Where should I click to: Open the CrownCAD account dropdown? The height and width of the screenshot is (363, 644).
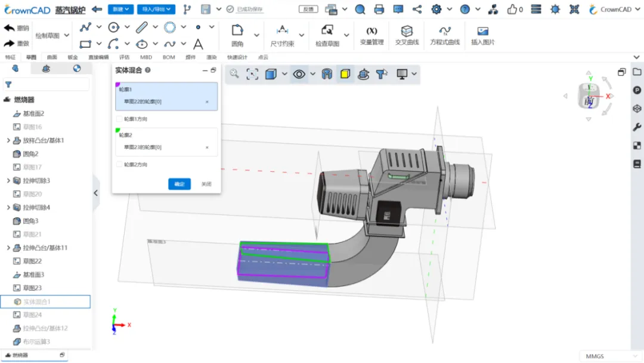click(614, 9)
